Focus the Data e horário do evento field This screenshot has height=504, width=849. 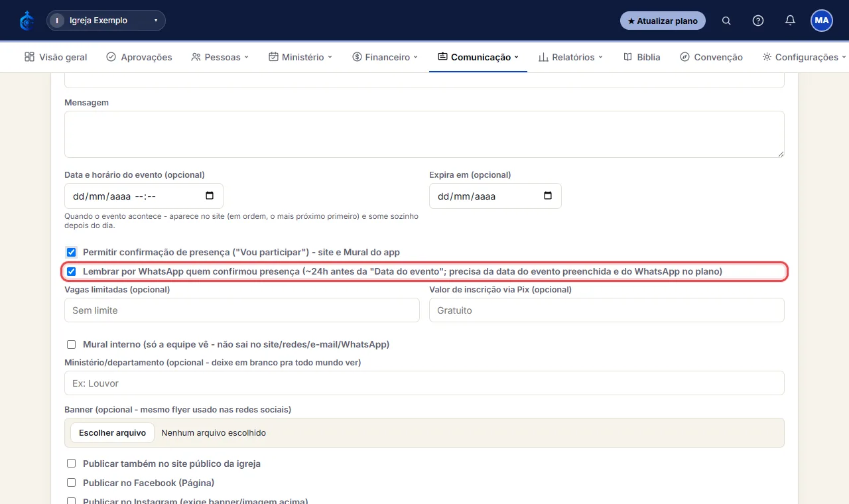(x=144, y=196)
